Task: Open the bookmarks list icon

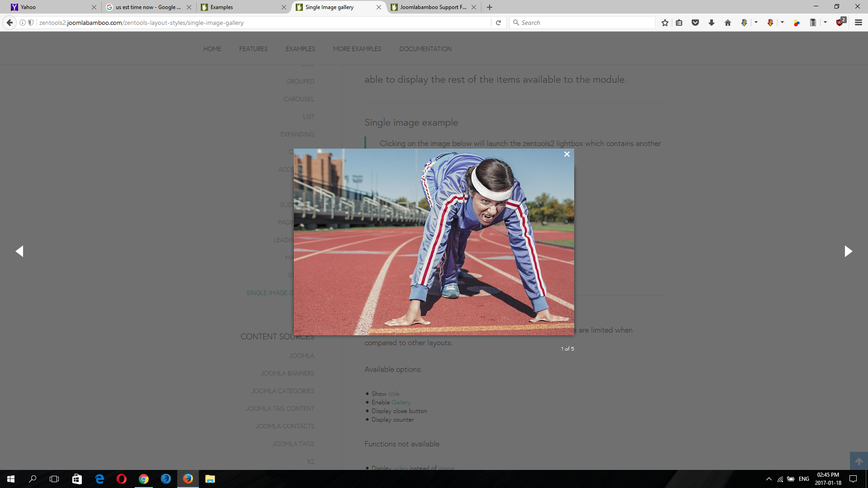Action: click(679, 23)
